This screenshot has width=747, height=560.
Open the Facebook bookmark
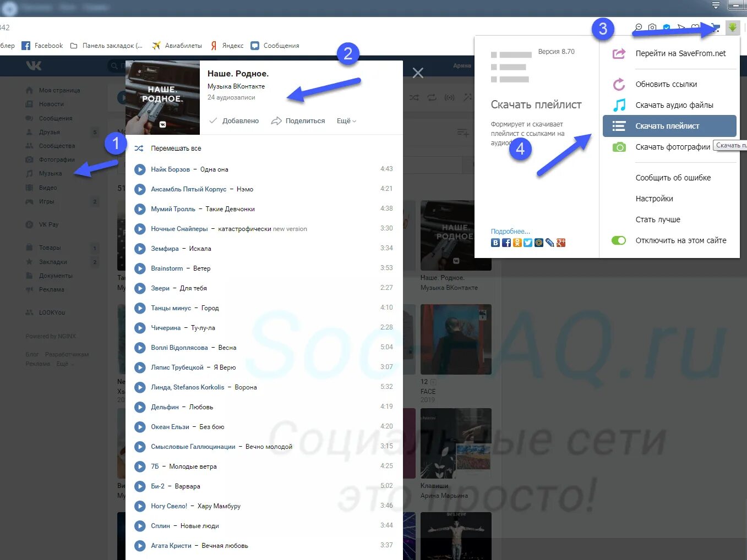tap(42, 46)
